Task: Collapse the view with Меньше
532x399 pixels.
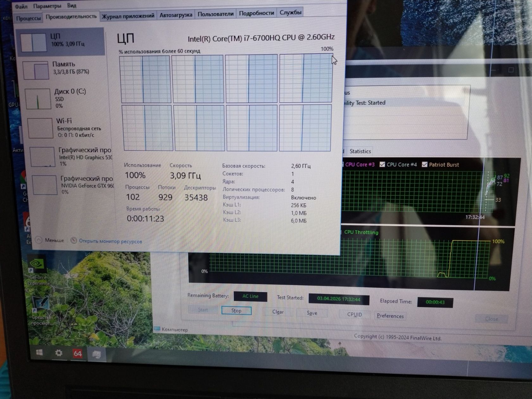Action: click(50, 240)
